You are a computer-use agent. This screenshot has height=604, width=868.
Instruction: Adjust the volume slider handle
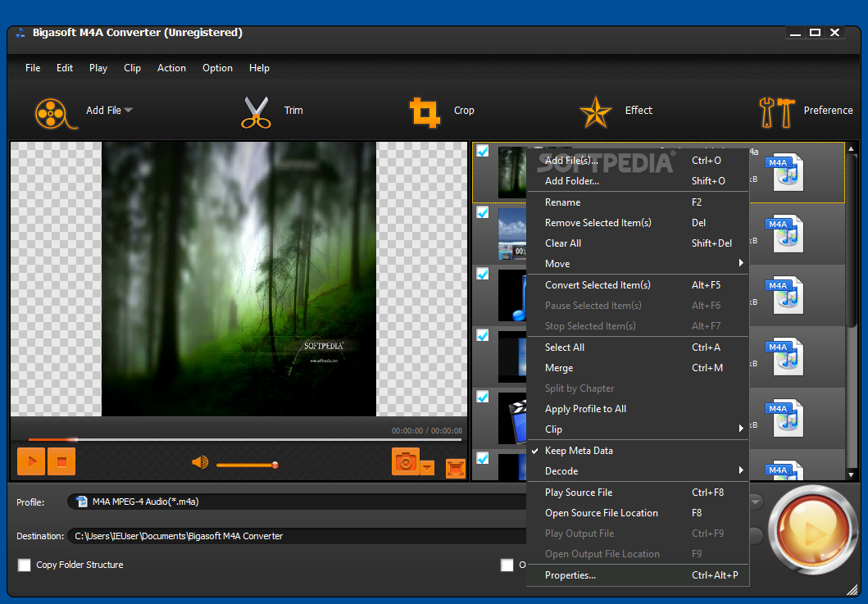pyautogui.click(x=275, y=465)
